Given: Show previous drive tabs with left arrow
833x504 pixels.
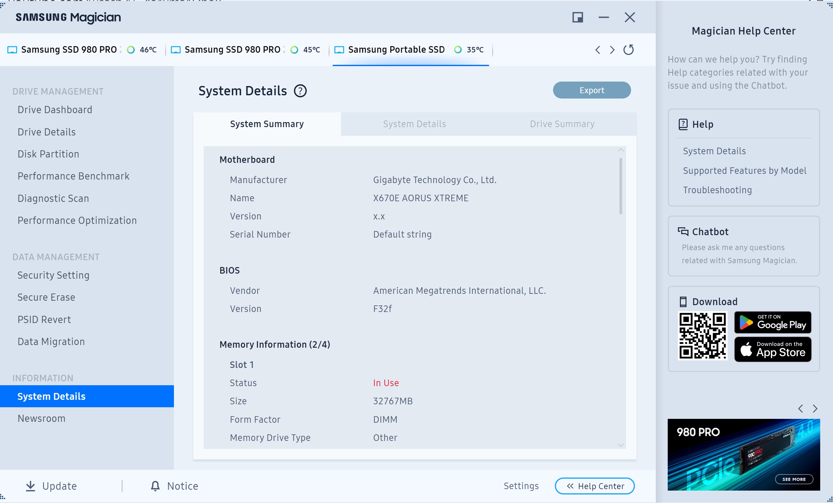Looking at the screenshot, I should pyautogui.click(x=598, y=50).
